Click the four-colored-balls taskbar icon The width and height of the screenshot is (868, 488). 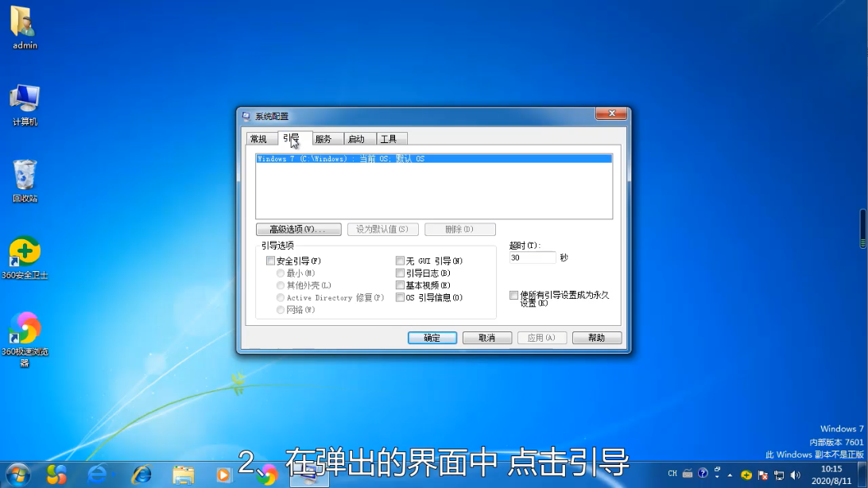point(56,474)
